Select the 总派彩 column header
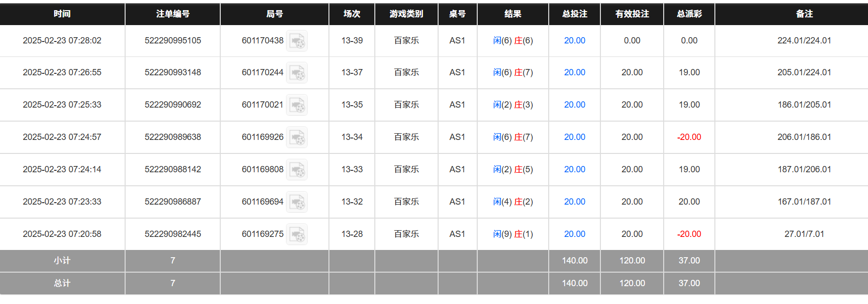Screen dimensions: 868x304 click(689, 14)
